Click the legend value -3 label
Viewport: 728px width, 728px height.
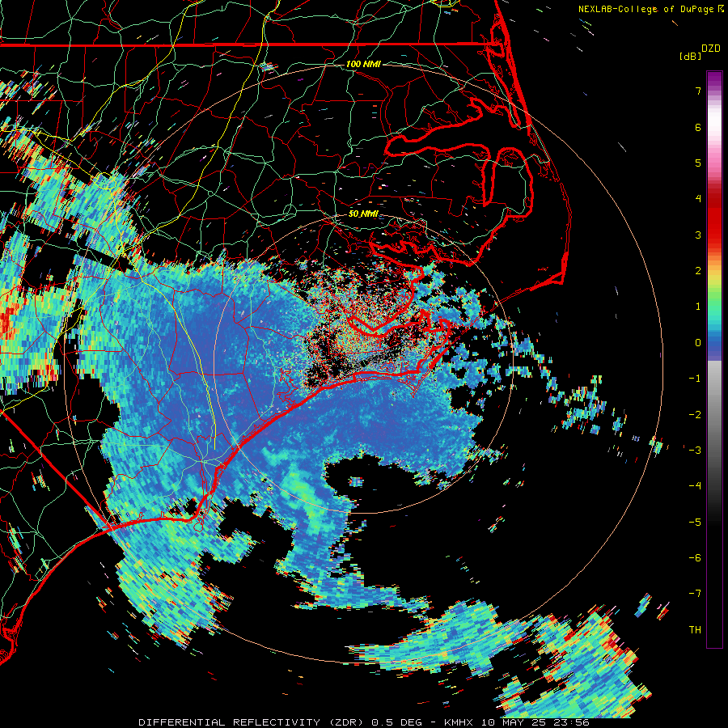coord(695,451)
